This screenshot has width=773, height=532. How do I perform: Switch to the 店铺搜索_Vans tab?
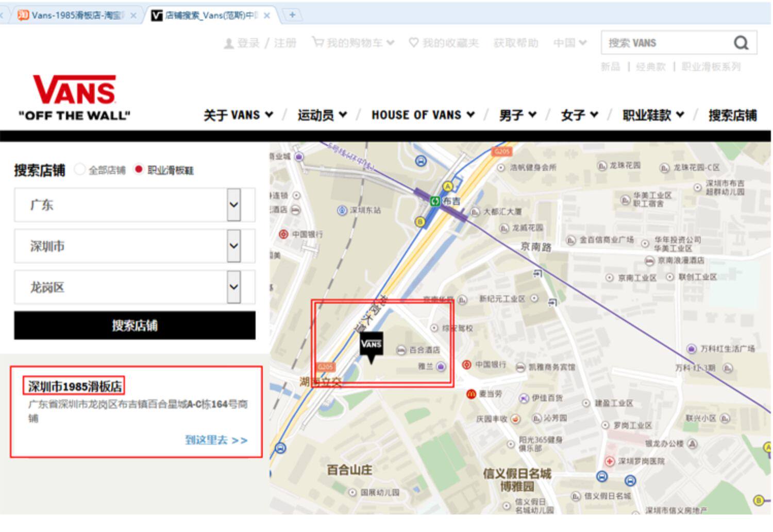coord(211,15)
